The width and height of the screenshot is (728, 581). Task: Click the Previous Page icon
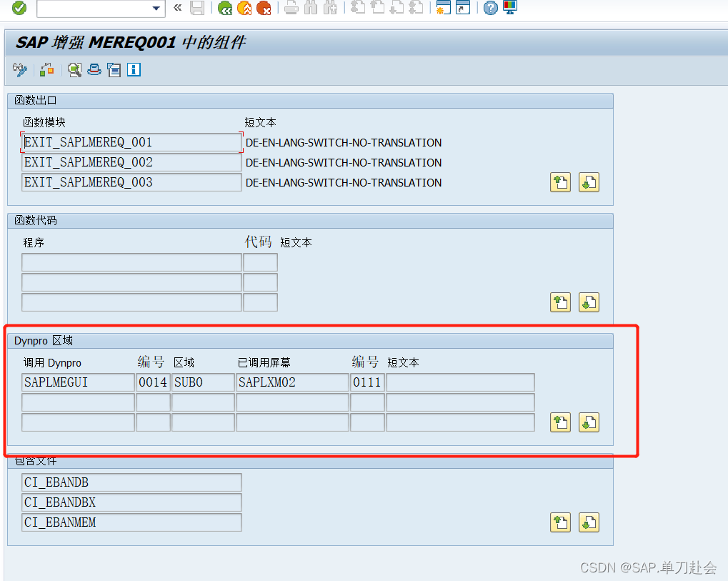377,7
